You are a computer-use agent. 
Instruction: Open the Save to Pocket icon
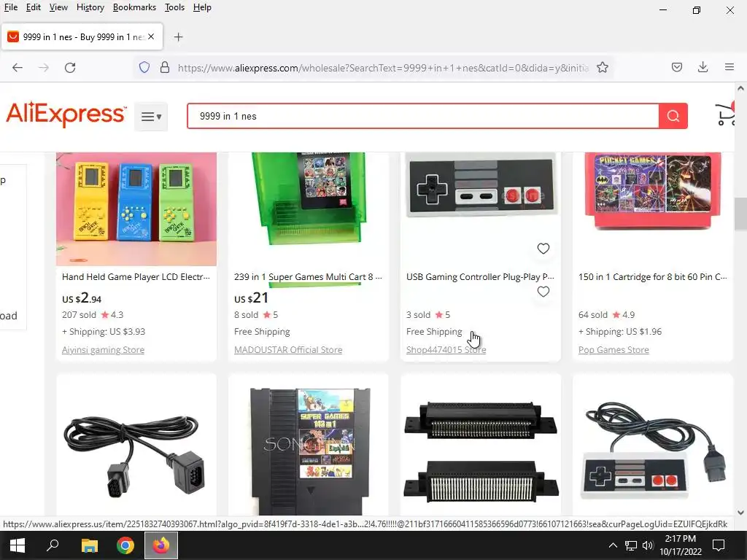click(x=676, y=68)
